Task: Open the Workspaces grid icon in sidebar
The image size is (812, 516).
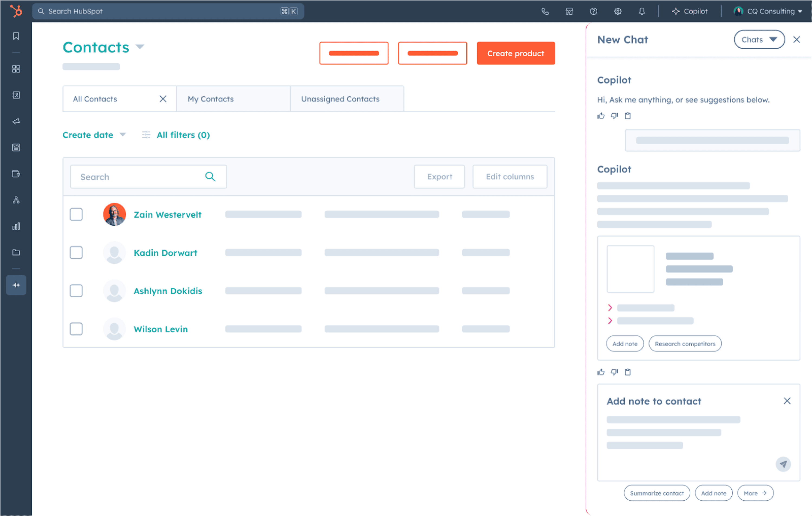Action: click(16, 69)
